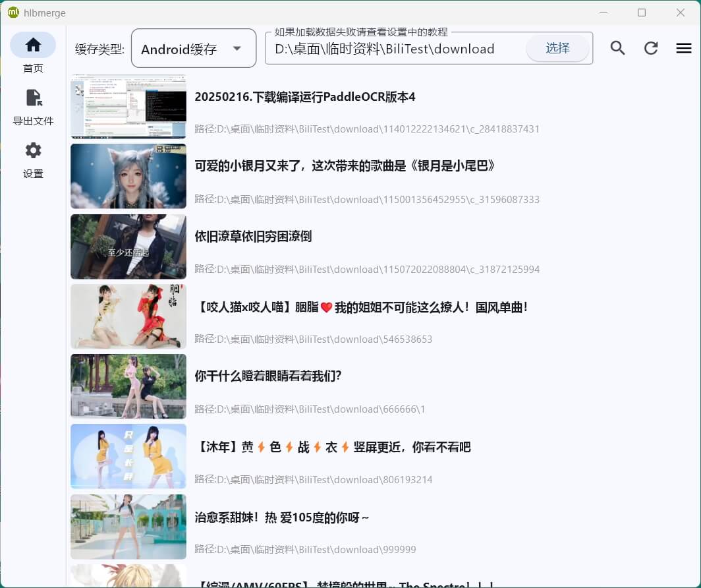
Task: Click the hlbmerge app logo icon
Action: [x=13, y=13]
